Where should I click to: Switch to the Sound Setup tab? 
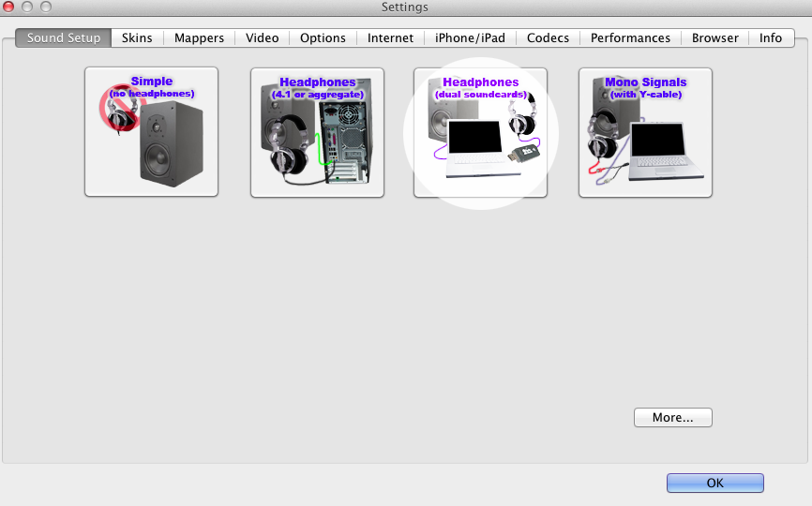63,38
